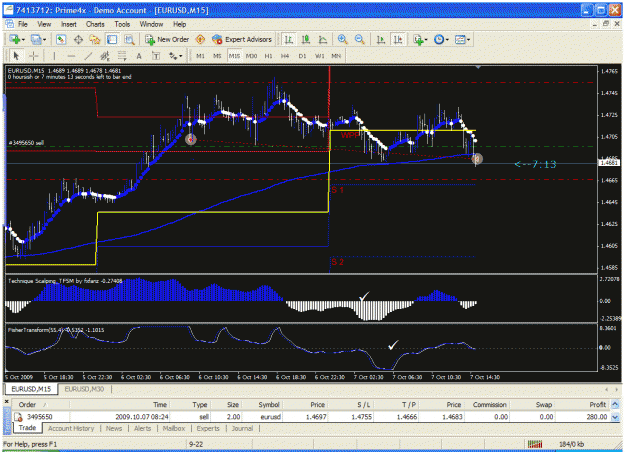
Task: Toggle the Expert Advisors button
Action: pos(242,39)
